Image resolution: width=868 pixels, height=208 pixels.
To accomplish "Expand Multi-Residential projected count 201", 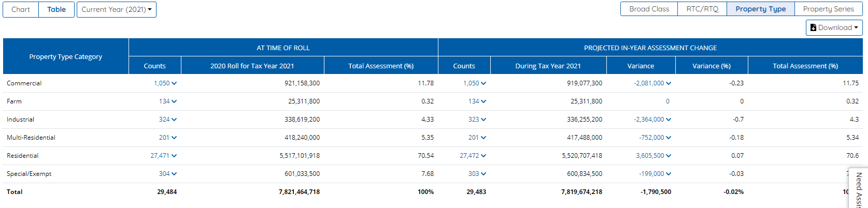I will pyautogui.click(x=477, y=138).
